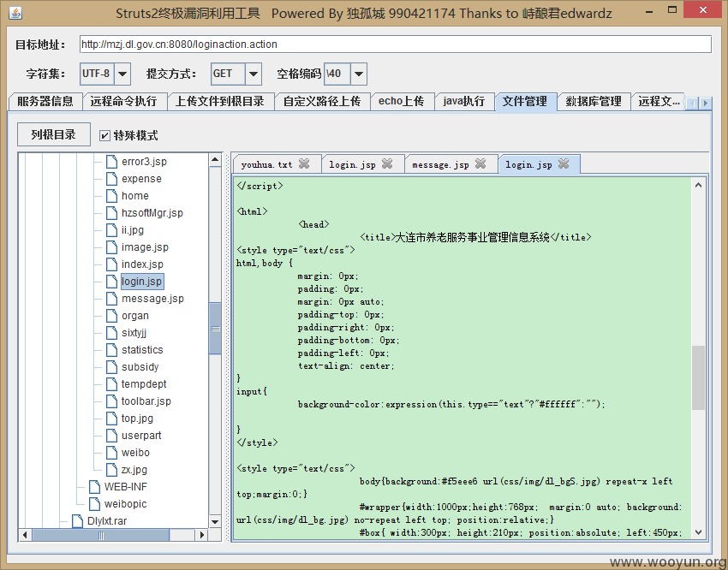The height and width of the screenshot is (570, 728).
Task: Click file tree horizontal scroll left arrow
Action: 24,535
